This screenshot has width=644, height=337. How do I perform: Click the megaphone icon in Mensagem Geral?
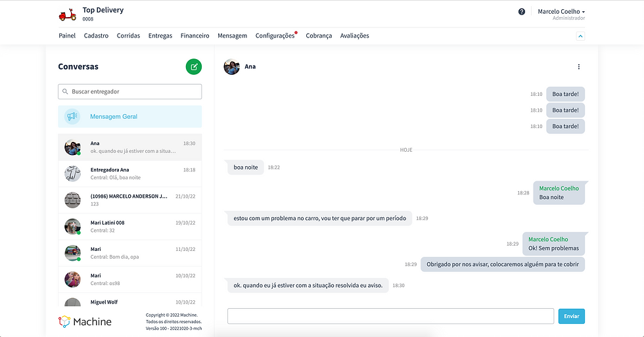[72, 116]
